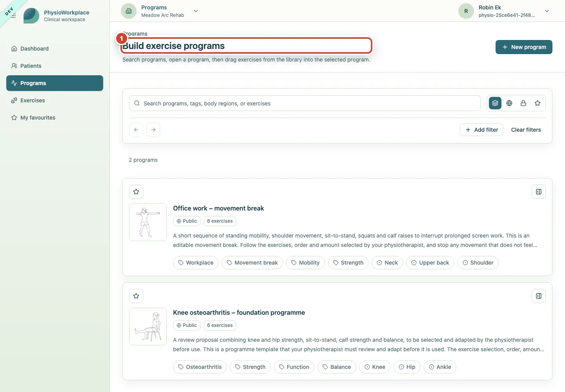Create a New program
The height and width of the screenshot is (392, 565).
[x=524, y=47]
